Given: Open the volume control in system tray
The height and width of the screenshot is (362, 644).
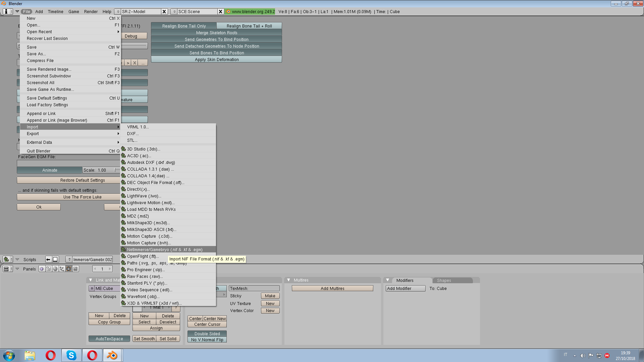Looking at the screenshot, I should click(583, 356).
